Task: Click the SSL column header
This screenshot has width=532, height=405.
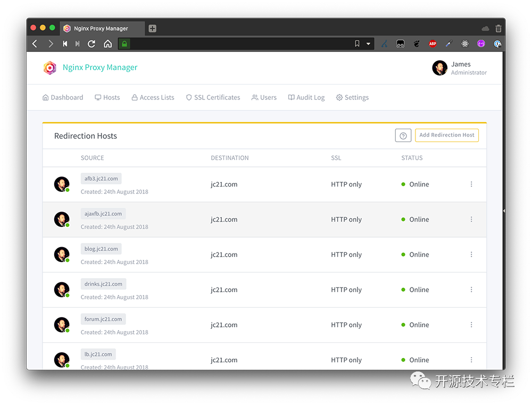Action: 336,158
